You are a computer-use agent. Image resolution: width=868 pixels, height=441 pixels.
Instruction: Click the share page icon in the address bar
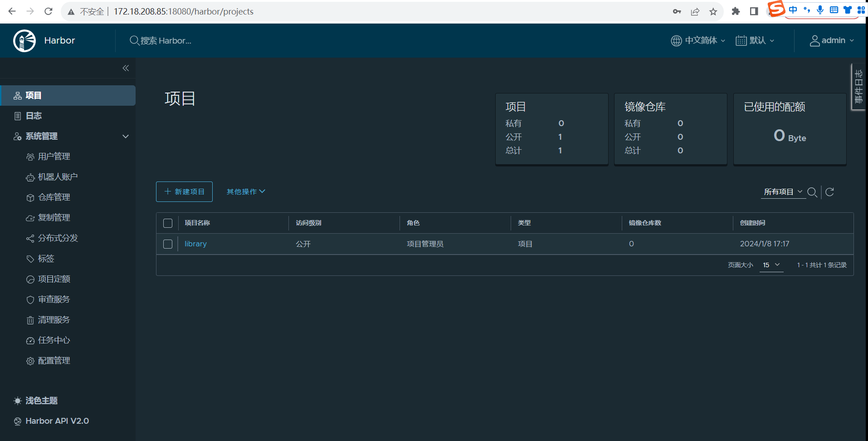click(x=695, y=11)
